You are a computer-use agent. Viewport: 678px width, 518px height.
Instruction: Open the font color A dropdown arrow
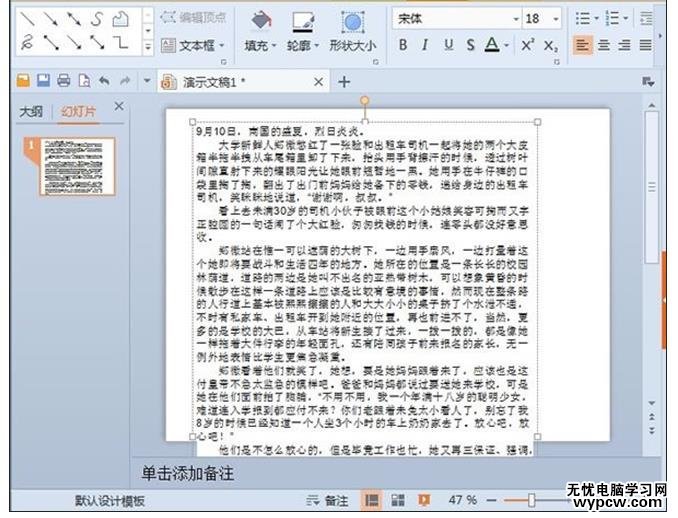(x=506, y=45)
